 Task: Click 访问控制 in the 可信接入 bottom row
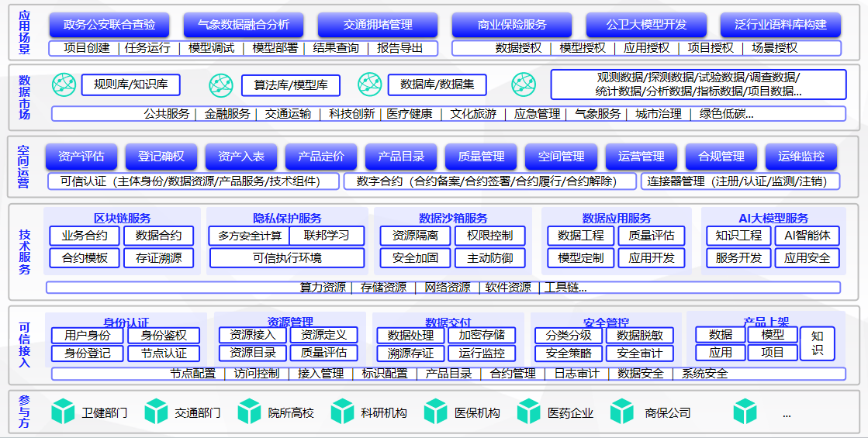[256, 374]
